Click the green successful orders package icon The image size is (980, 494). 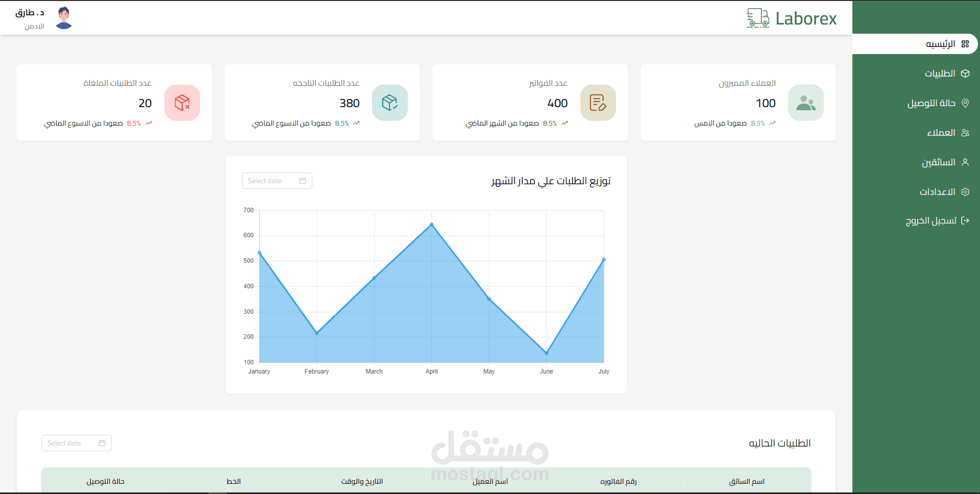390,103
